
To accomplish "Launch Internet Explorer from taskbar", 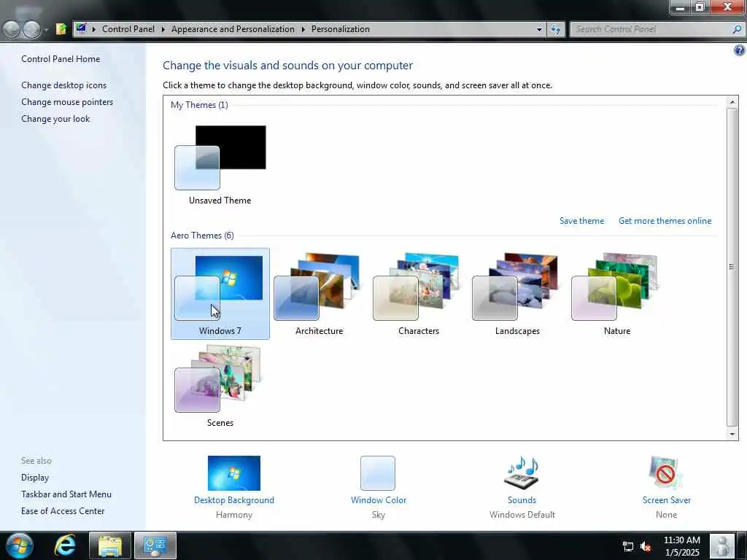I will coord(64,545).
